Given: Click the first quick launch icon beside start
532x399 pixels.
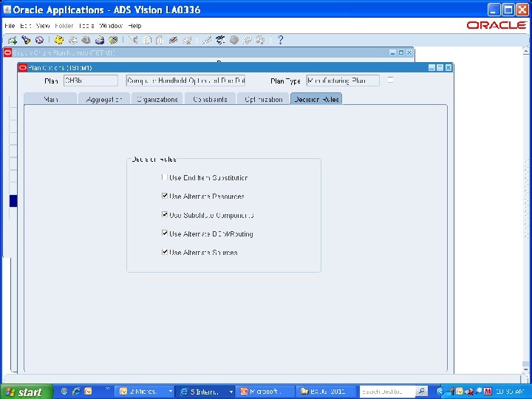Looking at the screenshot, I should (x=64, y=392).
